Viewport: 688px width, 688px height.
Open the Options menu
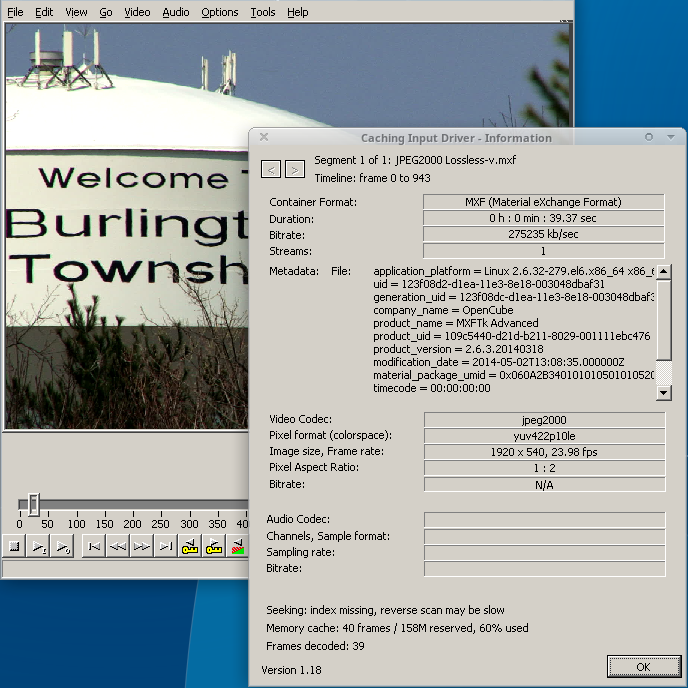(219, 12)
